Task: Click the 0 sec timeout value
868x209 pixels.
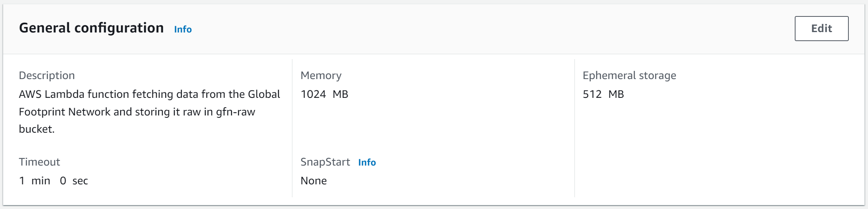Action: [x=74, y=181]
